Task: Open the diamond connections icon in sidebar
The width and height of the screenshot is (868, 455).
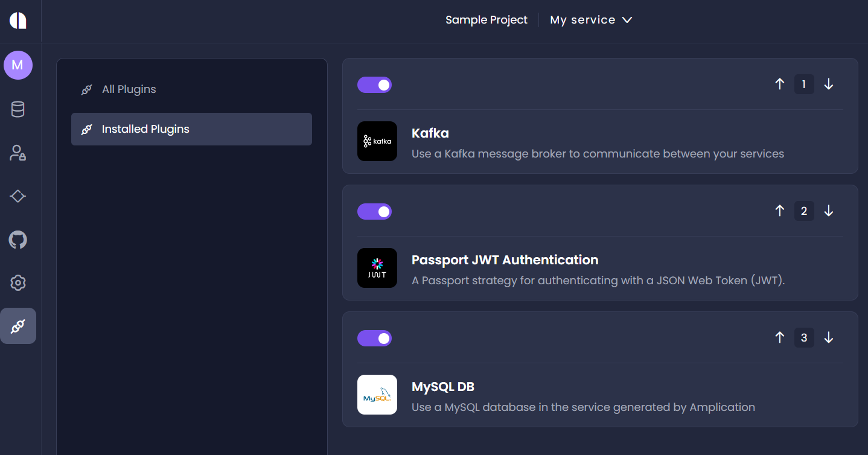Action: 18,196
